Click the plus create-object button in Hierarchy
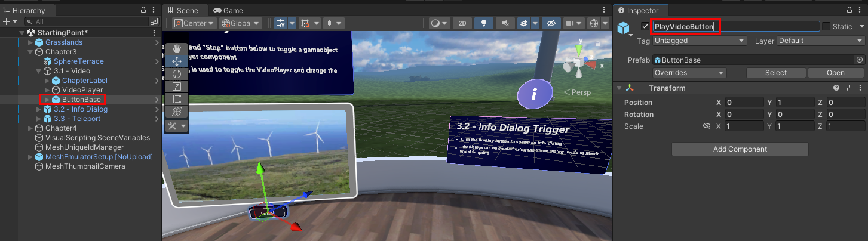 tap(6, 21)
